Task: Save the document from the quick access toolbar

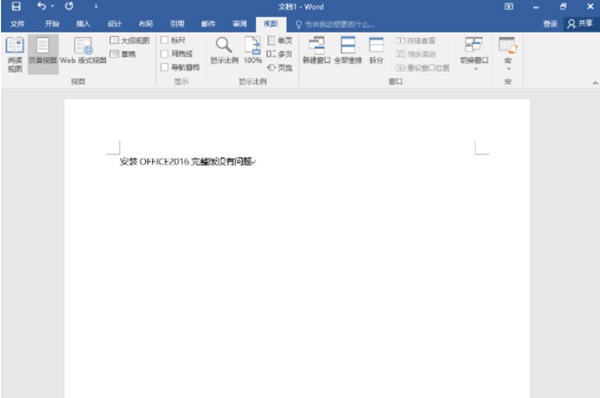Action: [16, 7]
